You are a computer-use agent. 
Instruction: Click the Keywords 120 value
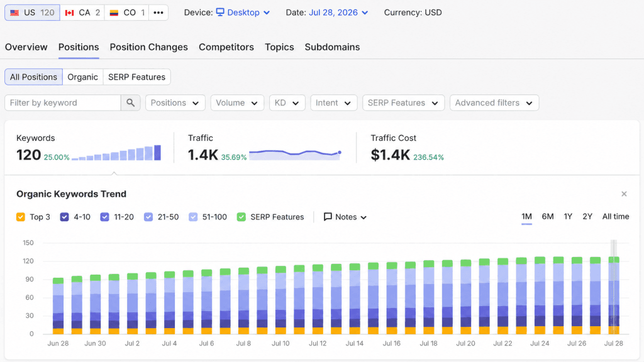[29, 155]
